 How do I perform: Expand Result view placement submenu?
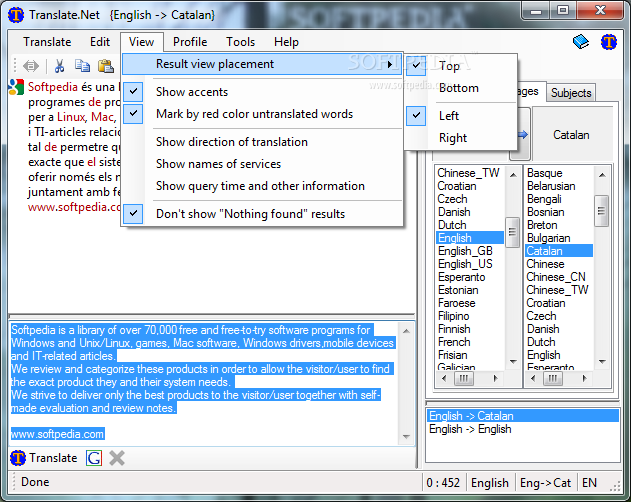click(x=262, y=64)
